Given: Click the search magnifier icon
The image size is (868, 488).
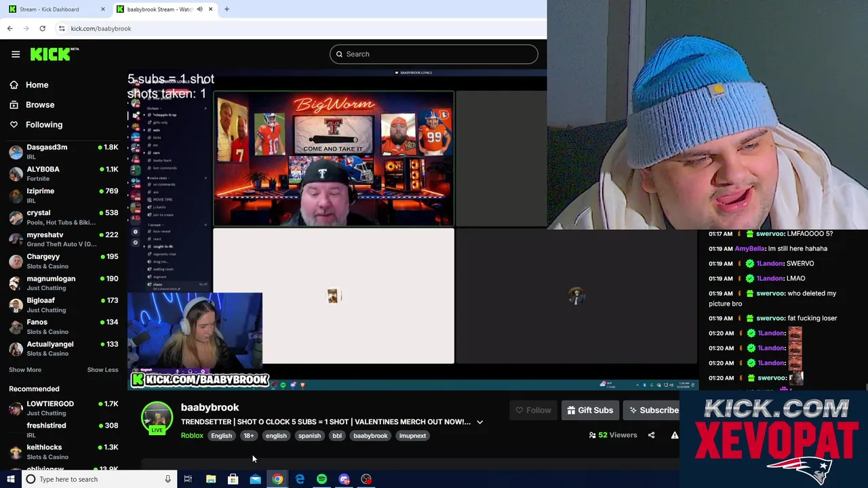Looking at the screenshot, I should 339,54.
